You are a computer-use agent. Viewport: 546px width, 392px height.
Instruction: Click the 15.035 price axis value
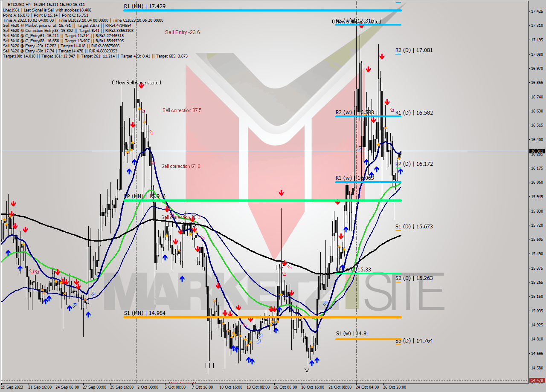[x=537, y=311]
